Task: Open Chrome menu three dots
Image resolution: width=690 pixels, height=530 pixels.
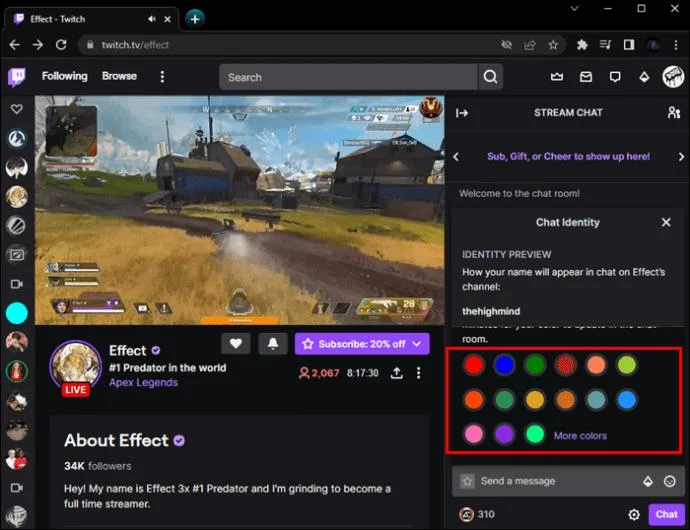Action: (x=675, y=44)
